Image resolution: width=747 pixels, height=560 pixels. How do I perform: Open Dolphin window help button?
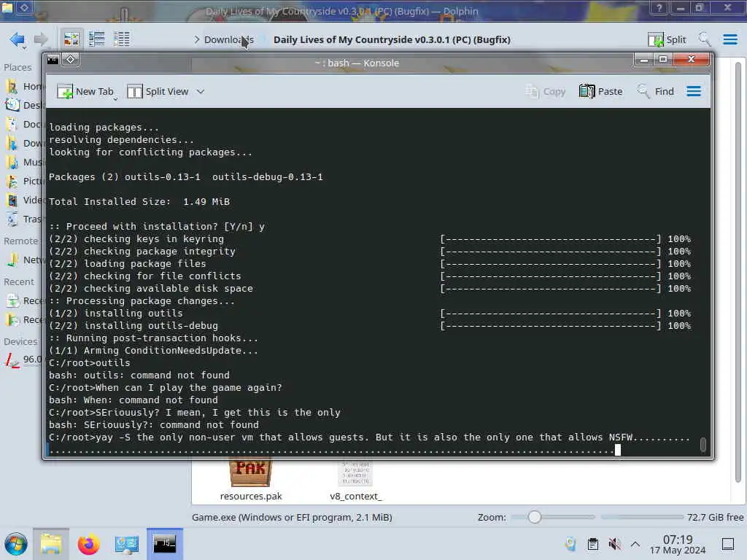659,7
